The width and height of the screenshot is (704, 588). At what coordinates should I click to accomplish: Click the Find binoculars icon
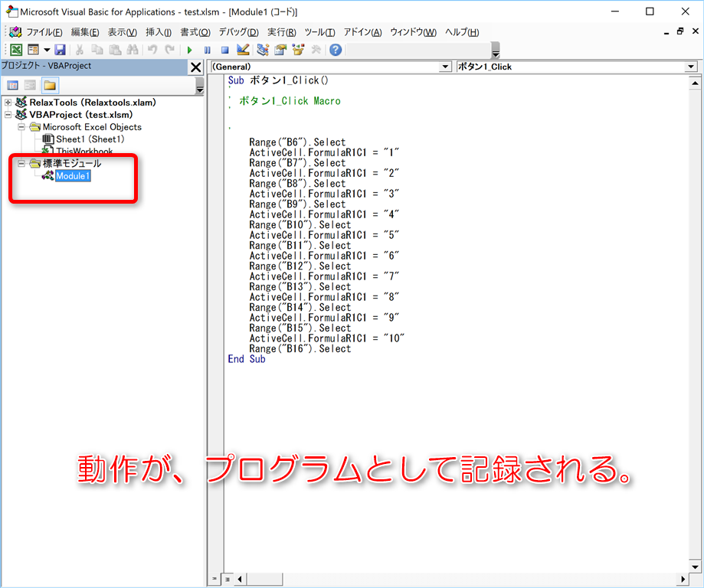click(x=133, y=50)
